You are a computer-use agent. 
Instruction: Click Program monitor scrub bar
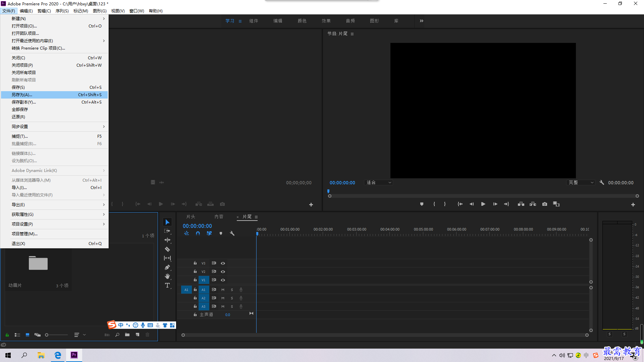[483, 196]
